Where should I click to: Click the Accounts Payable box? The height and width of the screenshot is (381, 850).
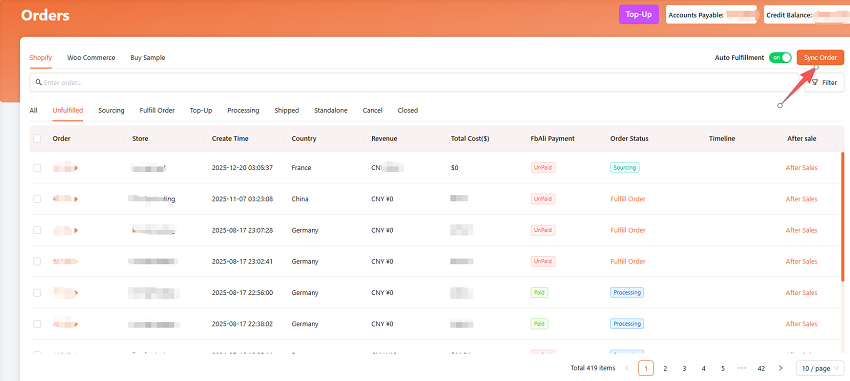coord(712,15)
